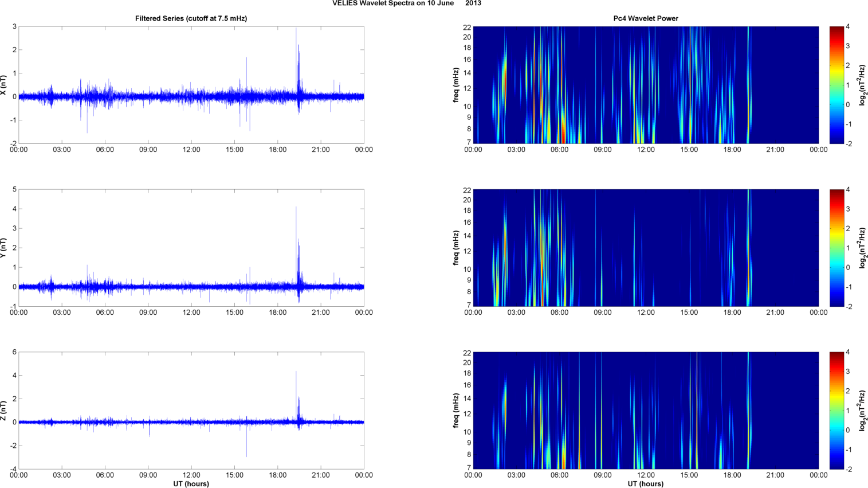This screenshot has height=488, width=868.
Task: Click the '14' frequency tick of the middle spectrogram
Action: pos(467,236)
